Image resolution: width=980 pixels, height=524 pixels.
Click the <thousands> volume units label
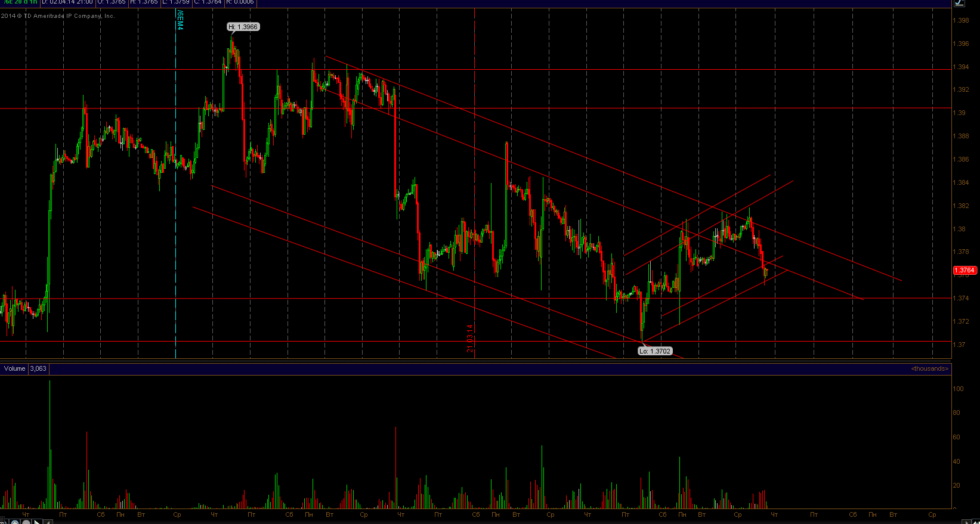tap(929, 368)
